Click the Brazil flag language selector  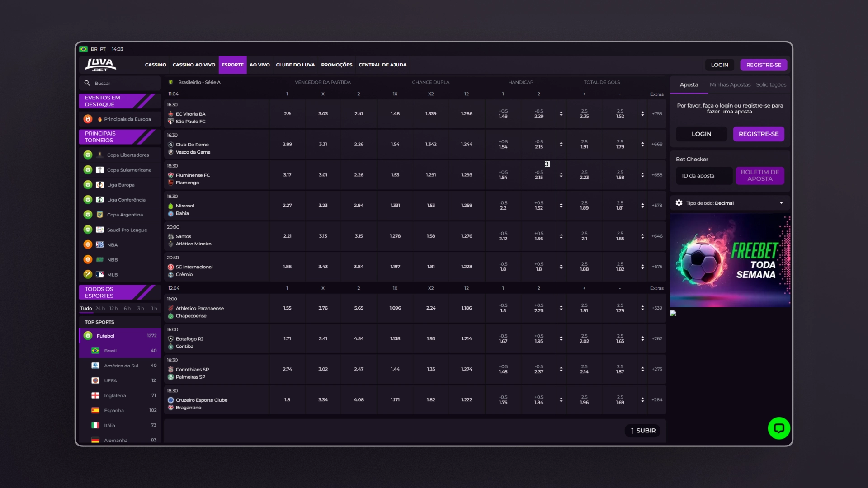(x=84, y=49)
